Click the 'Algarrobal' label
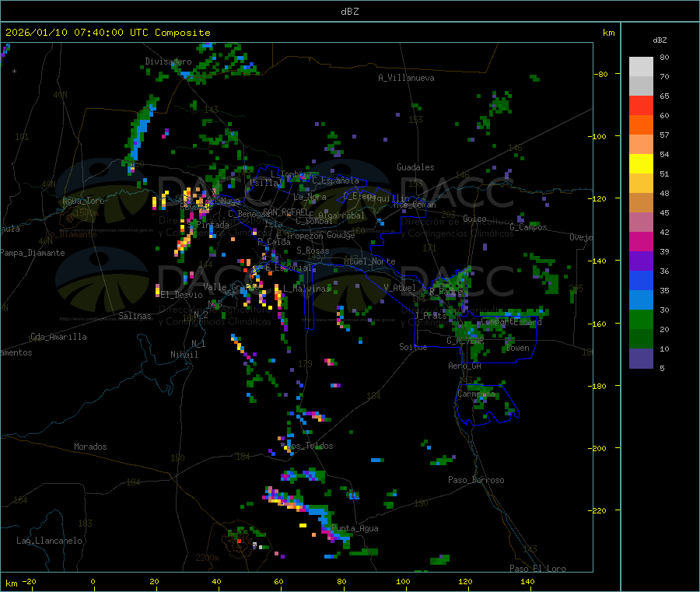The height and width of the screenshot is (592, 700). pos(341,215)
